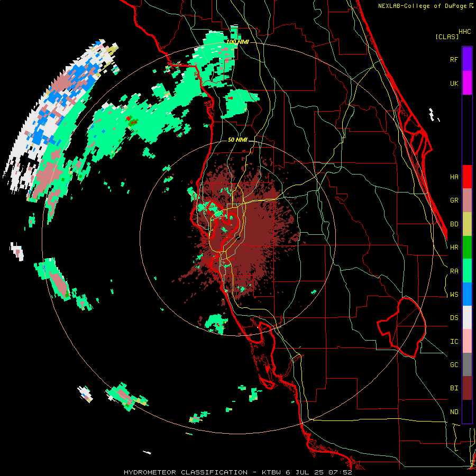Click the 'BI' legend label
476x476 pixels.
[x=454, y=388]
